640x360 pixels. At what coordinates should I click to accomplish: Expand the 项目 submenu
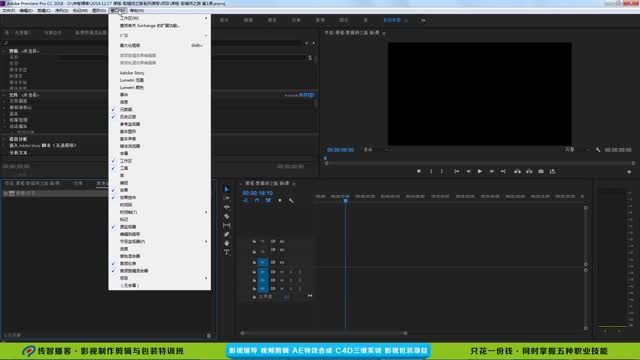(x=159, y=278)
